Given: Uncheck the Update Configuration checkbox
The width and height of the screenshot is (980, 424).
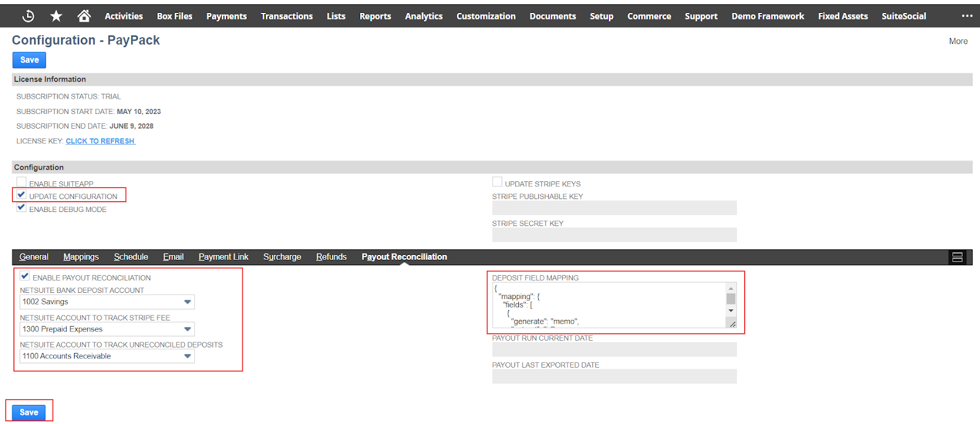Looking at the screenshot, I should 21,195.
